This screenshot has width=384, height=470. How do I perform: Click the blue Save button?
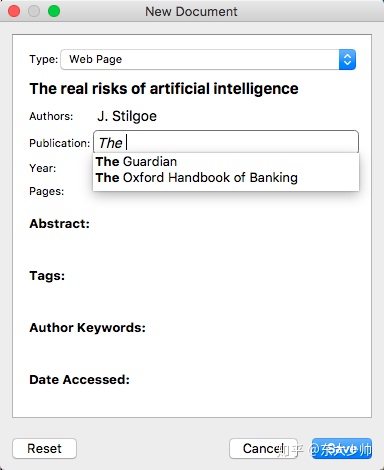pos(342,448)
